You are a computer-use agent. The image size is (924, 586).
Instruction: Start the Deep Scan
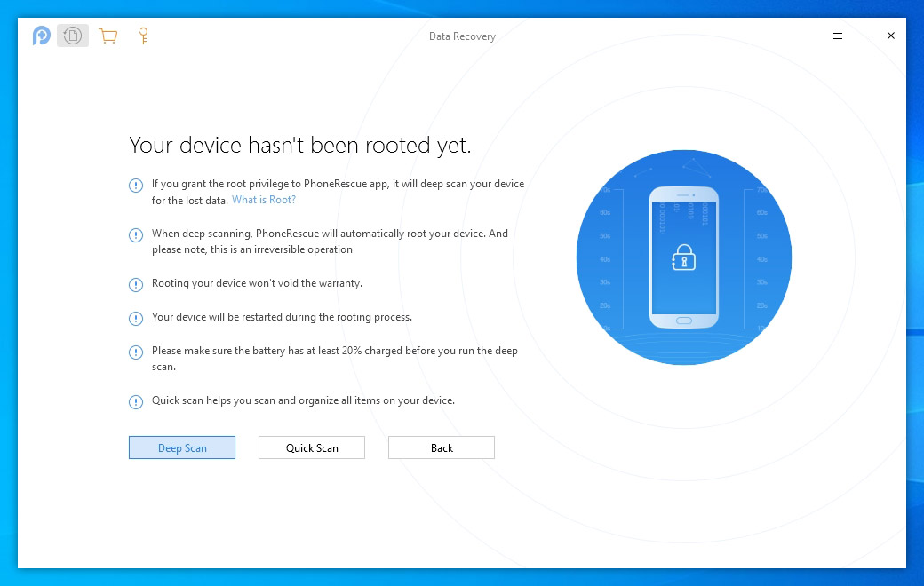click(182, 447)
